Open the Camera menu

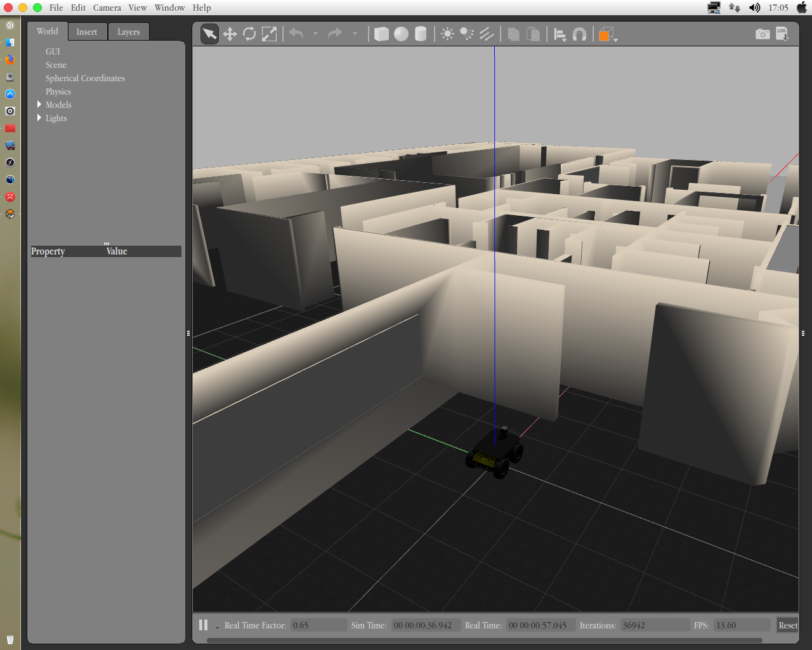107,8
